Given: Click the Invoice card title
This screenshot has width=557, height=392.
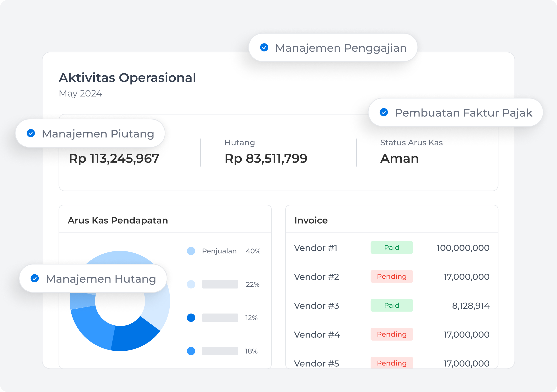Looking at the screenshot, I should (x=311, y=220).
